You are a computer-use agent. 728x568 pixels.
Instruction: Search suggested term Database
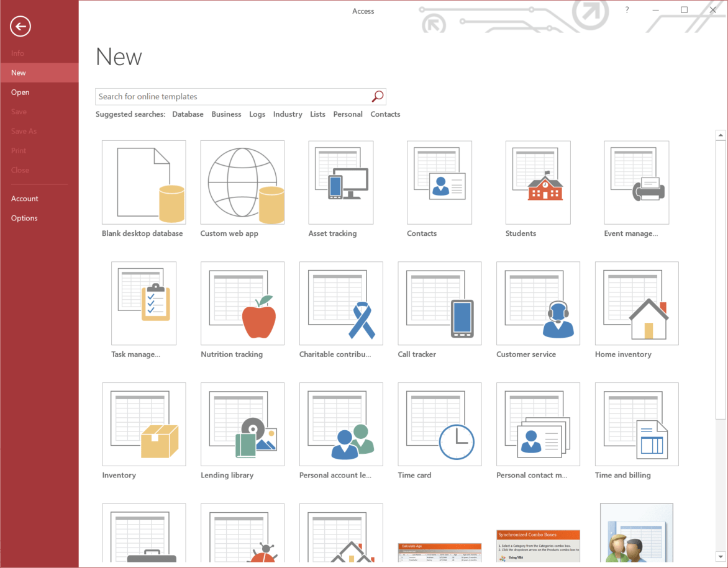tap(188, 114)
